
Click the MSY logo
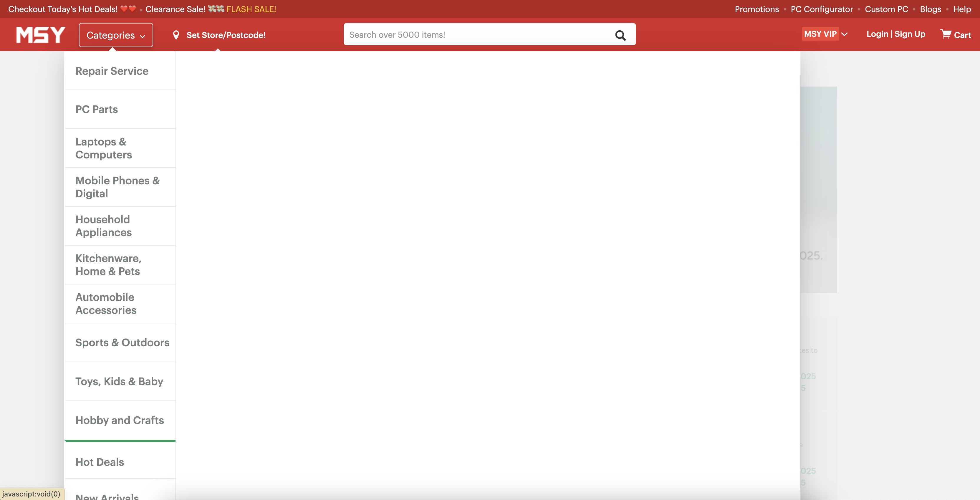coord(39,35)
